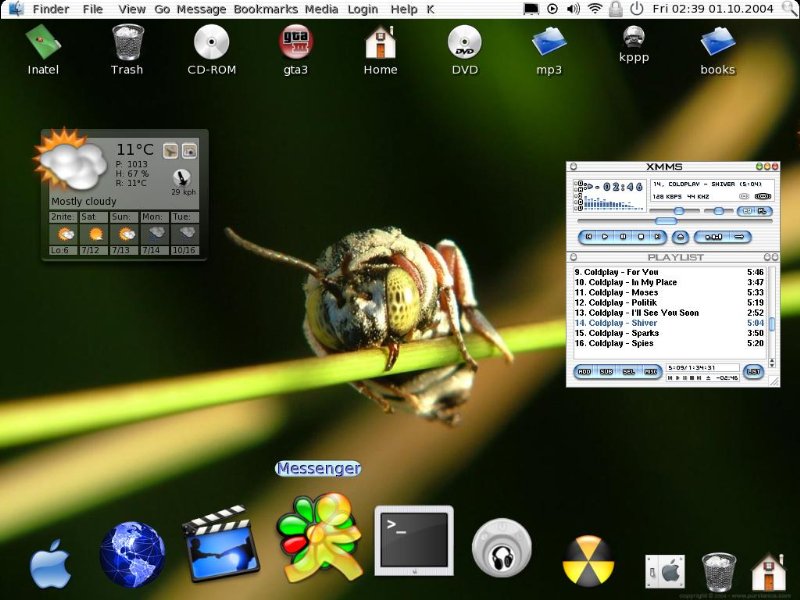Launch the blue globe browser in dock
Viewport: 800px width, 600px height.
click(x=132, y=554)
